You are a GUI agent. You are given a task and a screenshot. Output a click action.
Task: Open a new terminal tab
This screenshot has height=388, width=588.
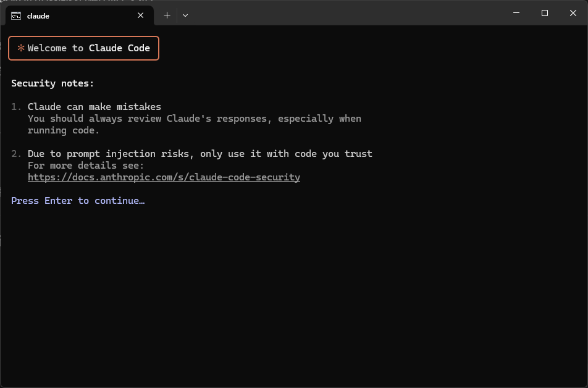click(167, 15)
